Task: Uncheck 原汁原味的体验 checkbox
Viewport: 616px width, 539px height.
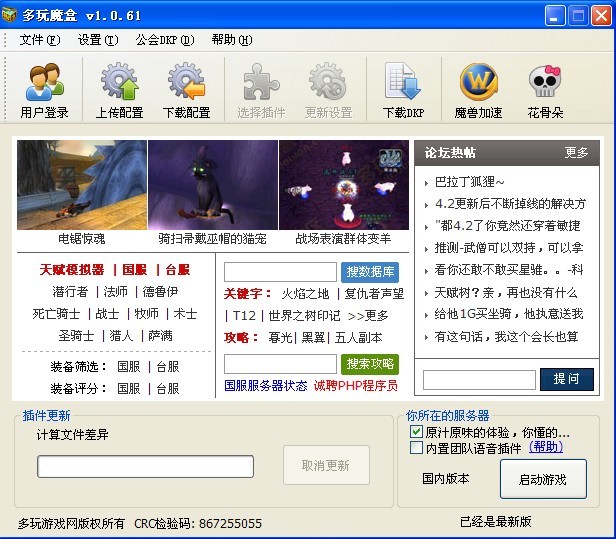Action: coord(416,431)
